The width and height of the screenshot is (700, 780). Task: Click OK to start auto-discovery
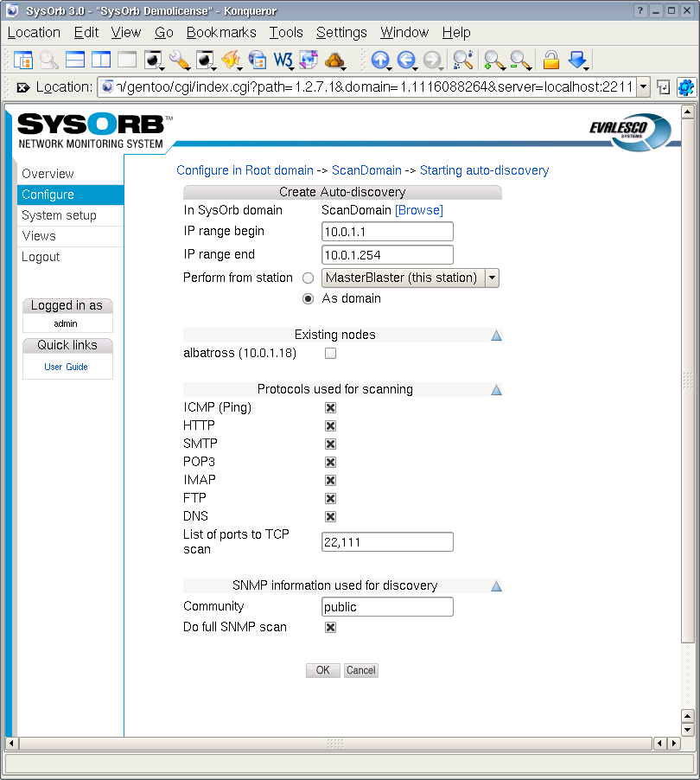click(x=322, y=670)
